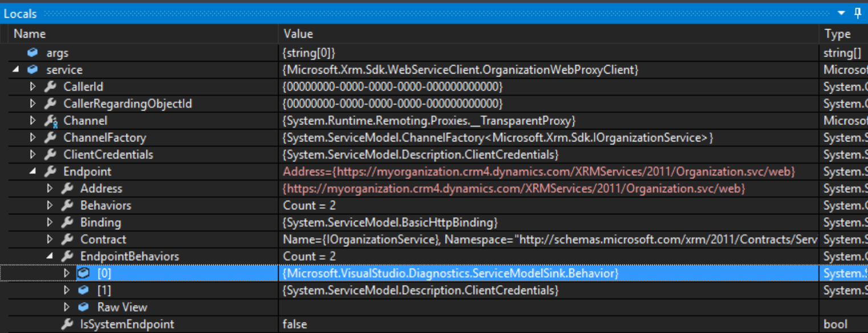The height and width of the screenshot is (333, 868).
Task: Click the wrench icon next to CallerId
Action: [x=50, y=87]
